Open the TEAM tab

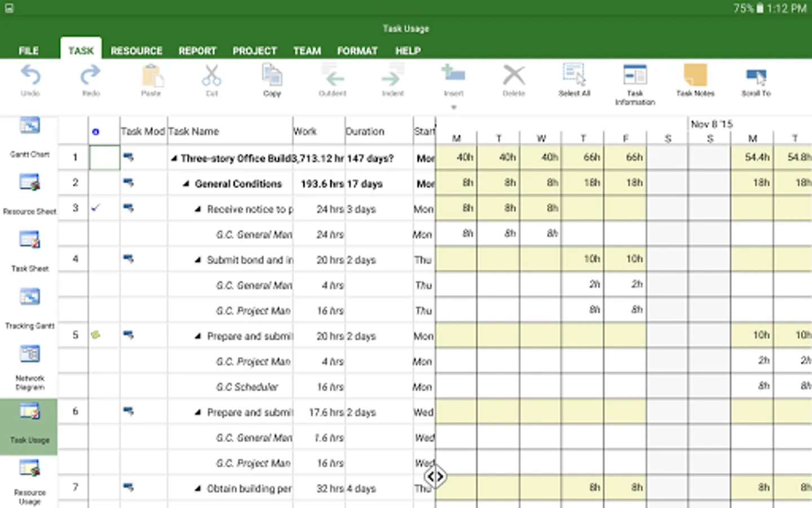point(307,51)
